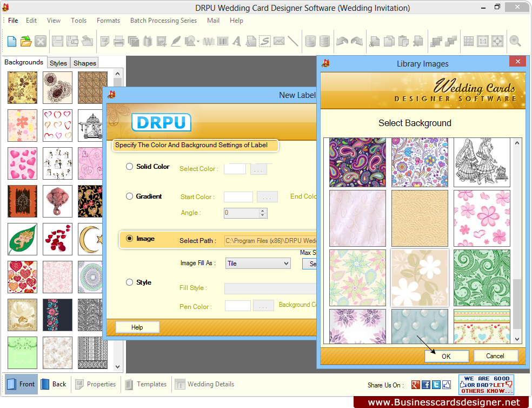Open the Templates button in bottom bar
The width and height of the screenshot is (532, 408).
[145, 384]
